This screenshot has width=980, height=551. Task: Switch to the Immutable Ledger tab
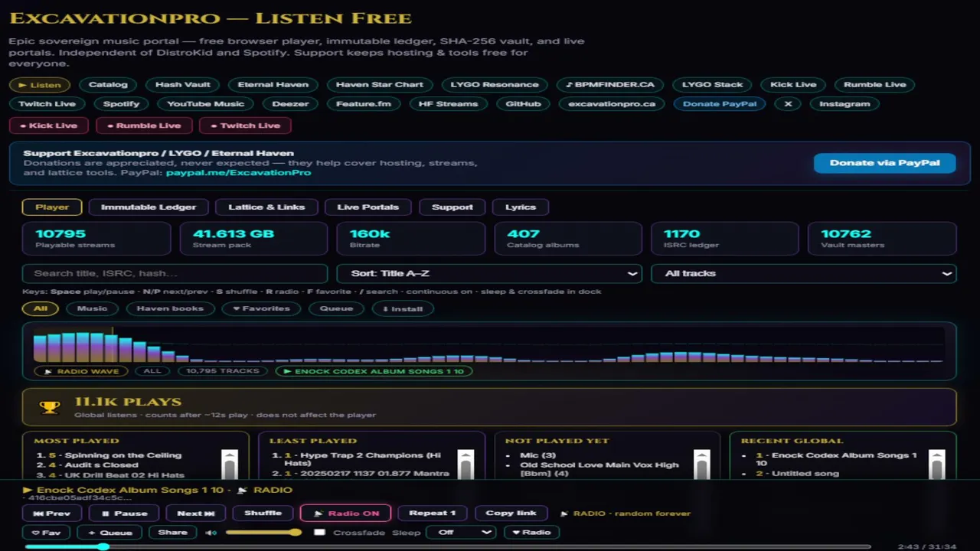pos(149,207)
